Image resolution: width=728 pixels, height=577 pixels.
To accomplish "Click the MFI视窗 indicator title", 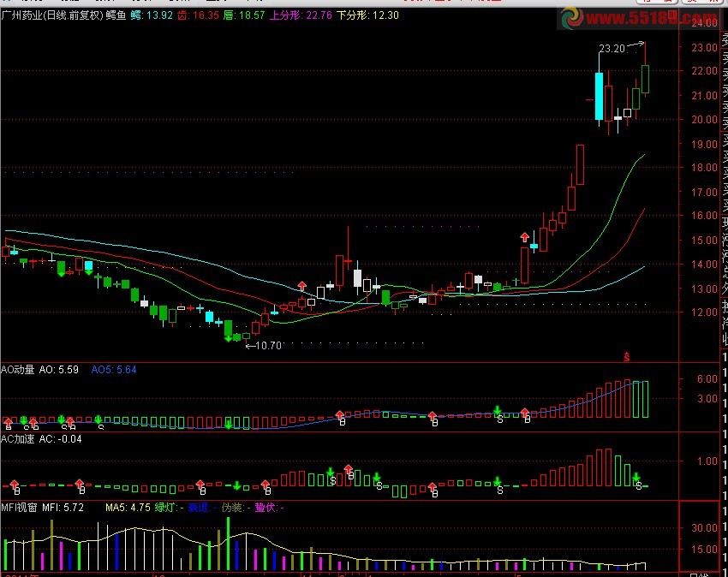I will 19,508.
